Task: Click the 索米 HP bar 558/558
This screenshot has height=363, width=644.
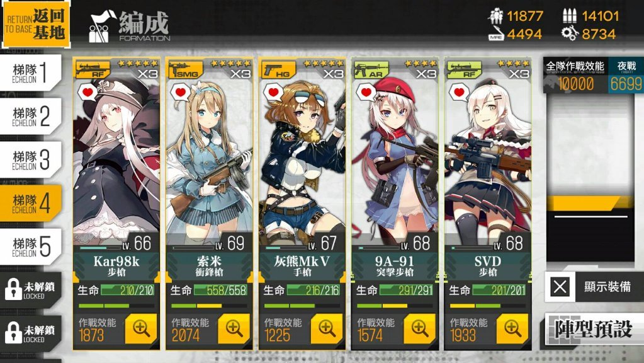Action: 220,291
